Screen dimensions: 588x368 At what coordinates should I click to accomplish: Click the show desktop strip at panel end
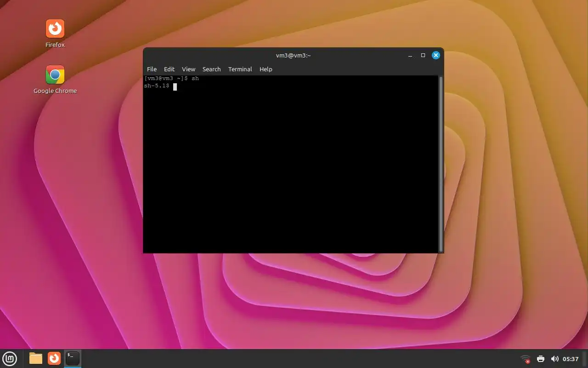point(585,359)
